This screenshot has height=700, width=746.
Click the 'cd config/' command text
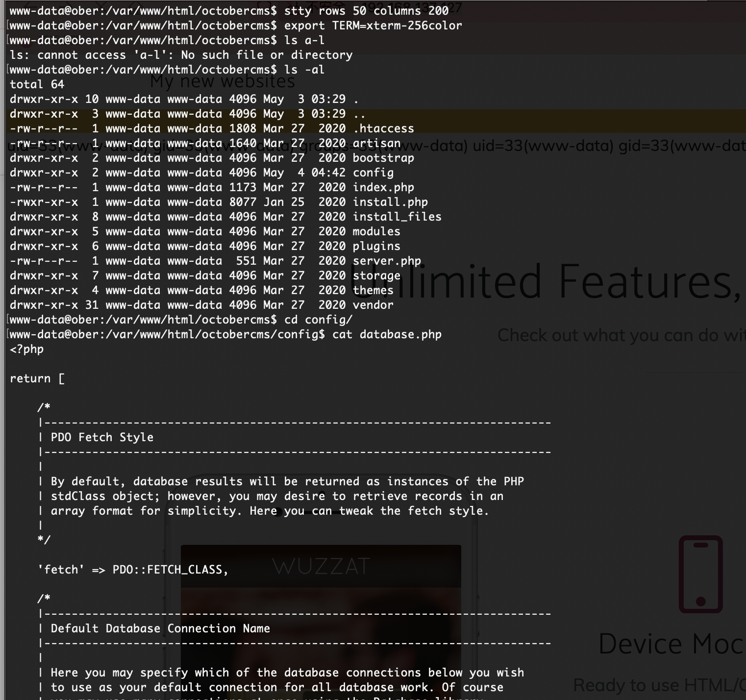point(318,320)
